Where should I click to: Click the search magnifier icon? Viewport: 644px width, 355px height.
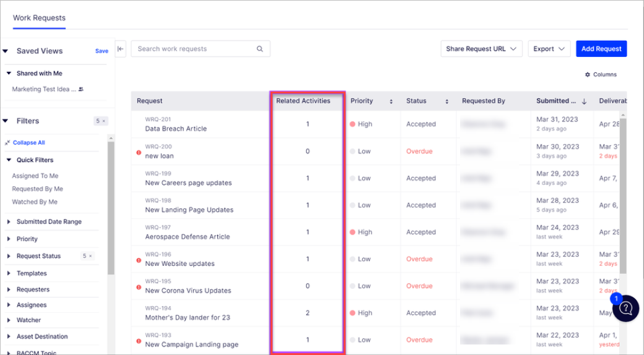click(260, 49)
